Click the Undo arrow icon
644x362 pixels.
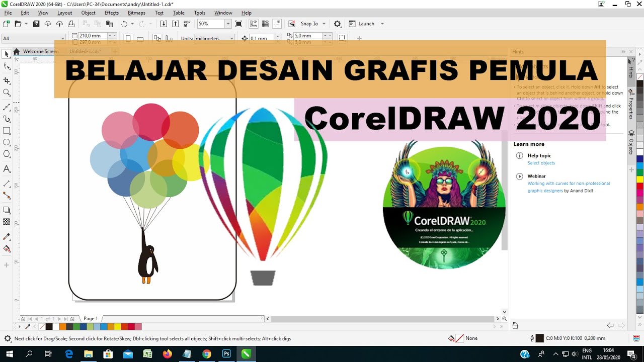click(x=124, y=24)
